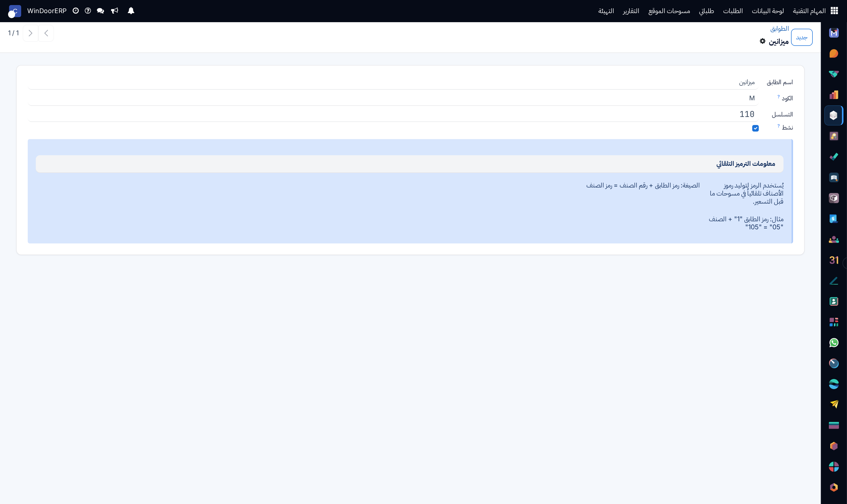Open the teal and blue waves app icon
This screenshot has width=847, height=504.
[x=834, y=384]
